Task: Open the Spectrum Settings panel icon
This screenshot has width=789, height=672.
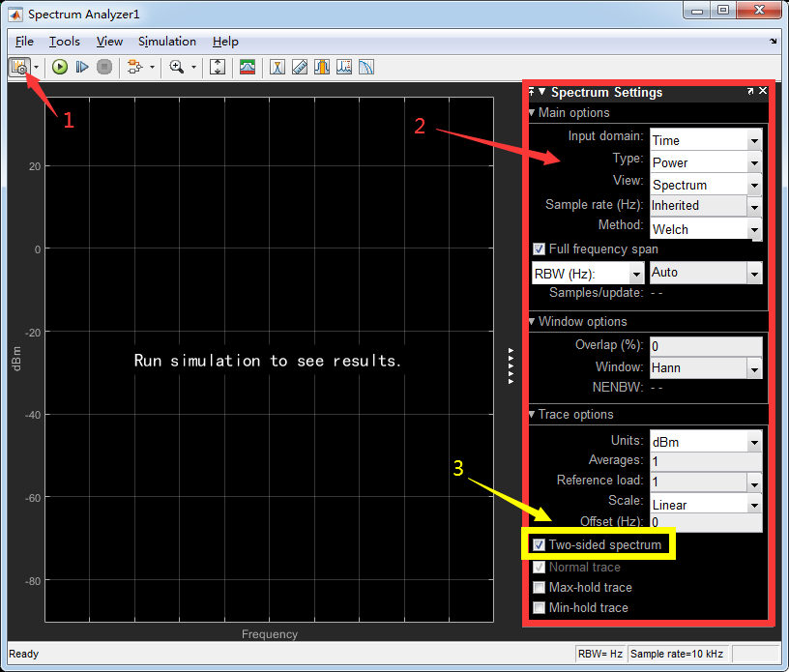Action: [x=19, y=67]
